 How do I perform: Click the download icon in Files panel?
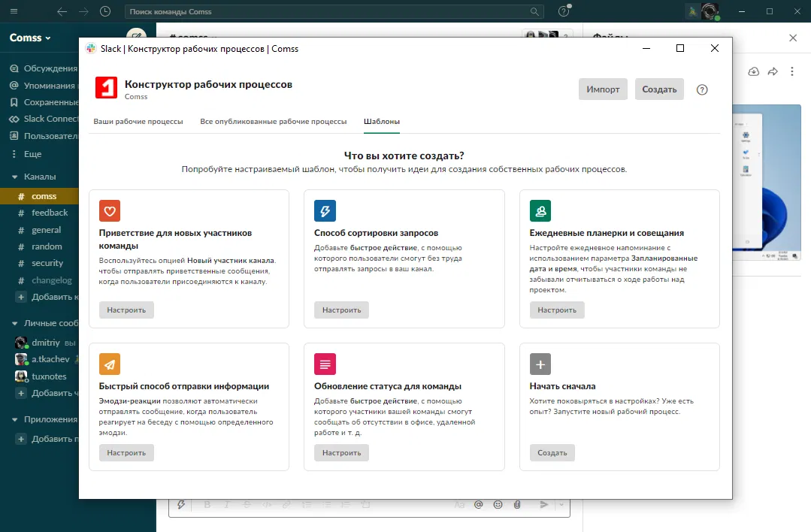pyautogui.click(x=754, y=71)
